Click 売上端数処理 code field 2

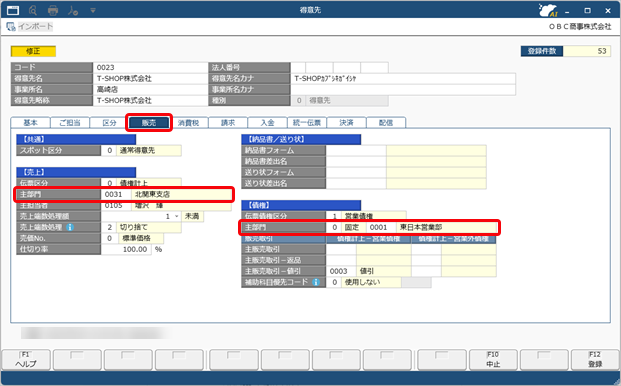pyautogui.click(x=109, y=227)
